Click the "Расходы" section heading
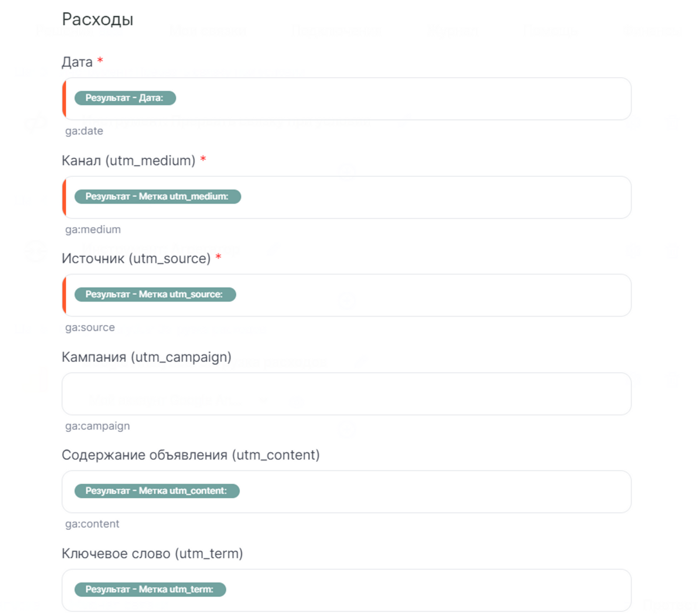698x616 pixels. coord(98,20)
